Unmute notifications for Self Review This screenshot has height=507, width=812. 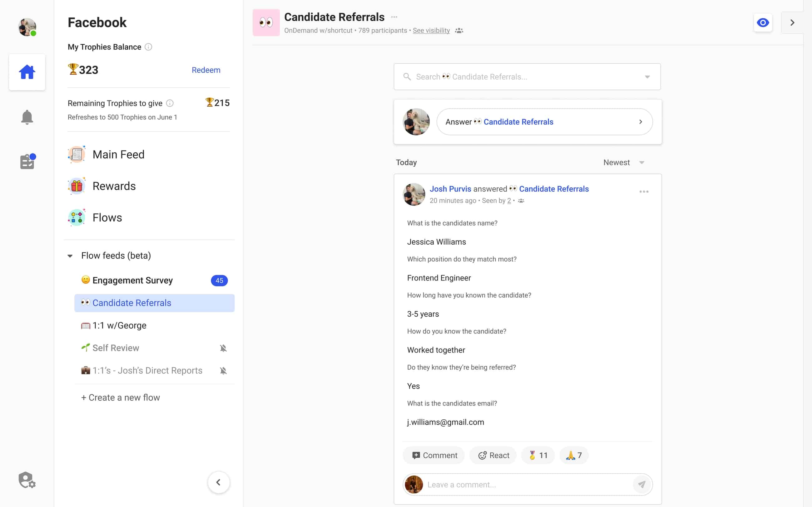pos(223,348)
